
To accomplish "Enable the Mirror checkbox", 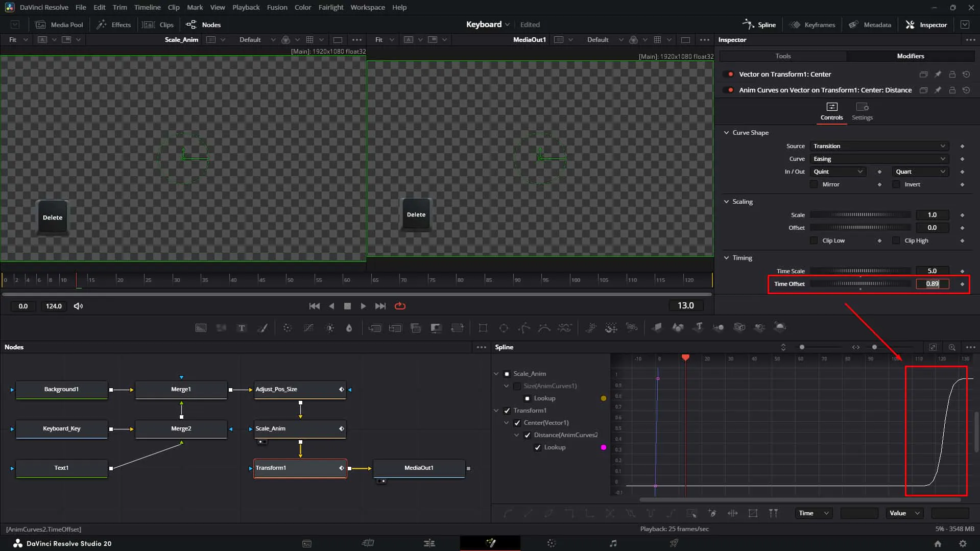I will pyautogui.click(x=814, y=184).
